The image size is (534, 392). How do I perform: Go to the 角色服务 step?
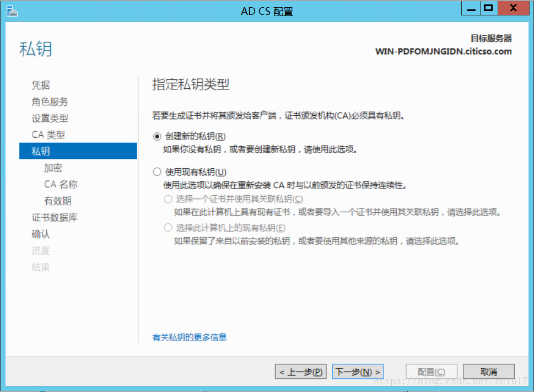coord(50,102)
